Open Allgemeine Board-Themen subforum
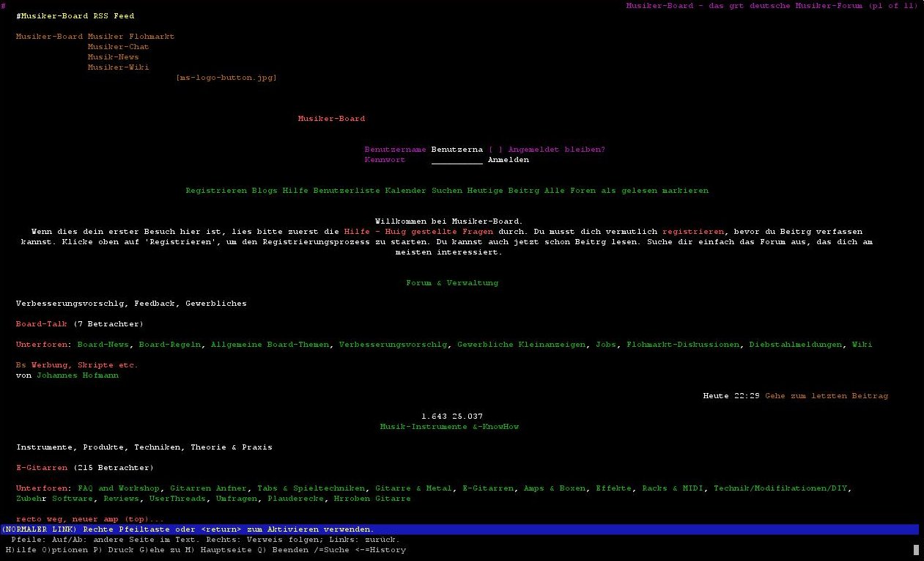 (x=270, y=345)
